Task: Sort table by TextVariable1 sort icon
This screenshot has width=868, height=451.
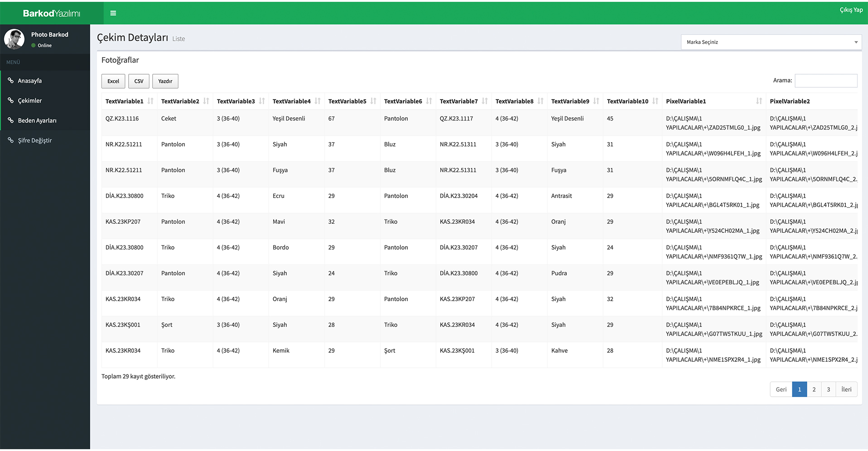Action: point(150,101)
